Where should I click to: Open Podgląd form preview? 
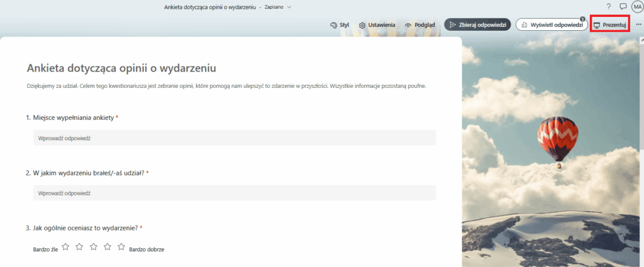(x=420, y=25)
